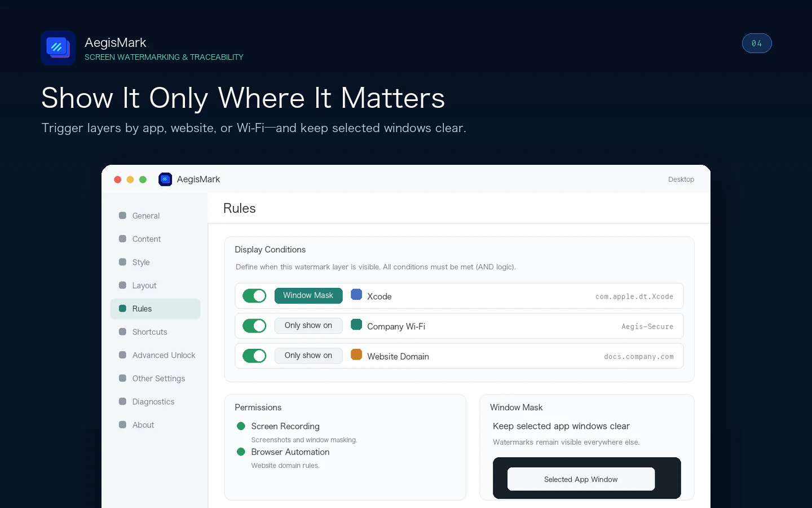Click the blue Xcode app icon

(356, 294)
